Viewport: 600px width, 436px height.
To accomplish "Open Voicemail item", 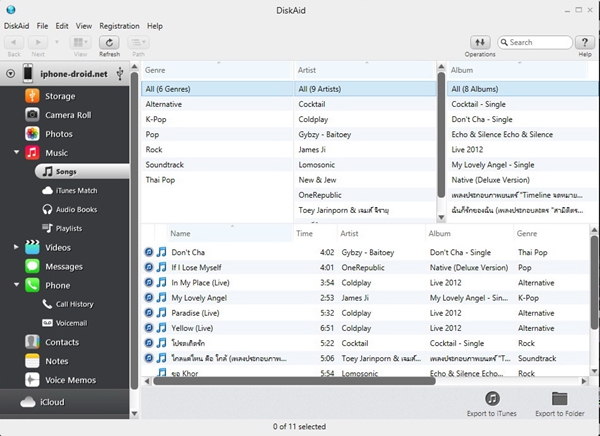I will tap(64, 323).
